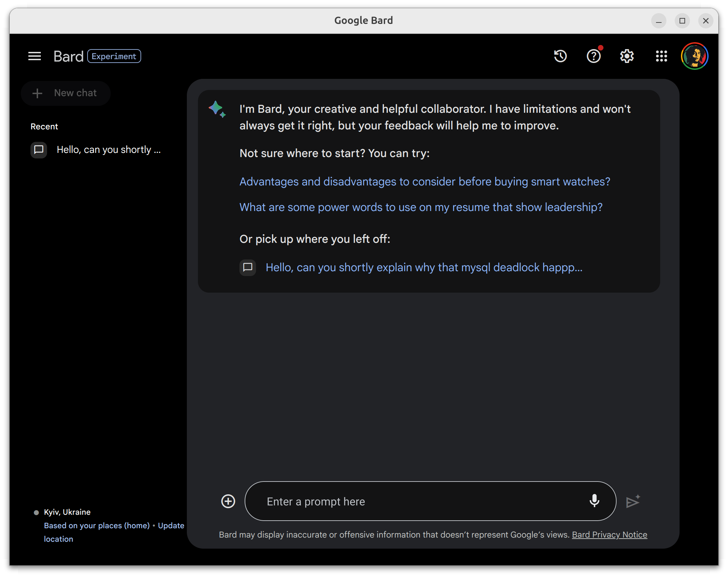This screenshot has width=728, height=577.
Task: Open the Google account profile avatar
Action: (x=694, y=56)
